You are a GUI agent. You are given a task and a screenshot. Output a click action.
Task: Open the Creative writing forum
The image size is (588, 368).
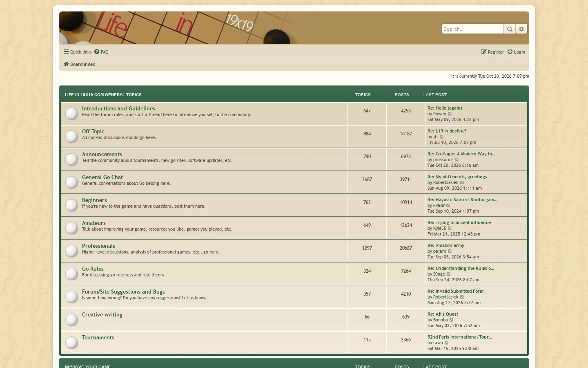pos(102,314)
